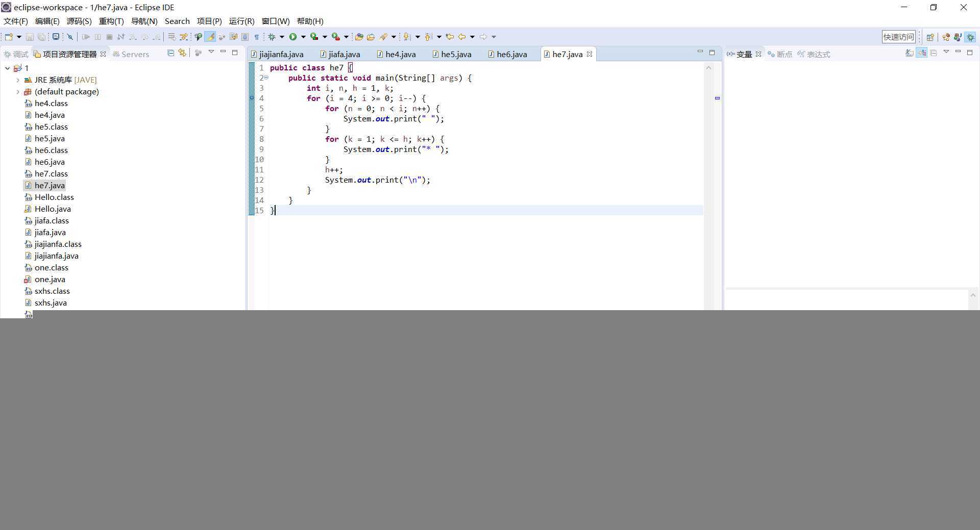Click the Terminate debug icon

coord(109,37)
